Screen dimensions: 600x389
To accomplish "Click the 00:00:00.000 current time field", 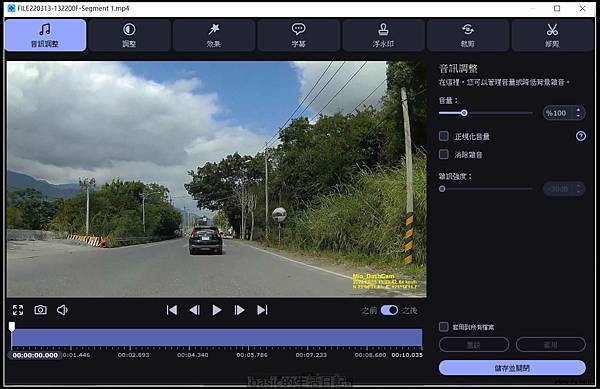I will (35, 355).
